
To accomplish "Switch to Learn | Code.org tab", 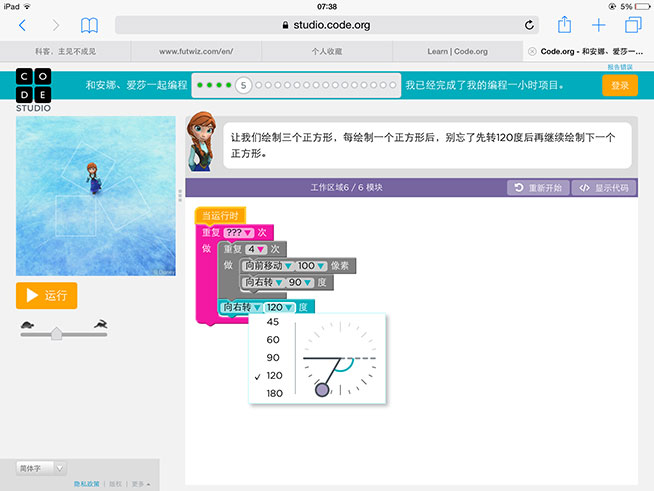I will (x=456, y=50).
